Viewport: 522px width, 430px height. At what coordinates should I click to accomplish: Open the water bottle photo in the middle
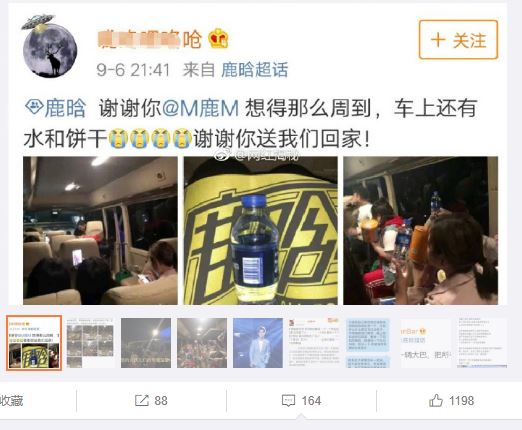point(261,230)
